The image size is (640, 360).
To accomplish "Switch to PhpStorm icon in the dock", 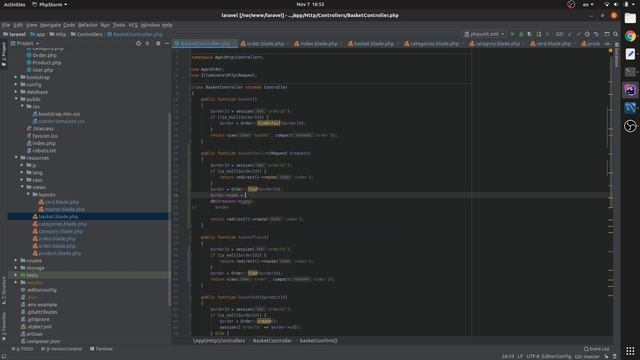I will [630, 90].
